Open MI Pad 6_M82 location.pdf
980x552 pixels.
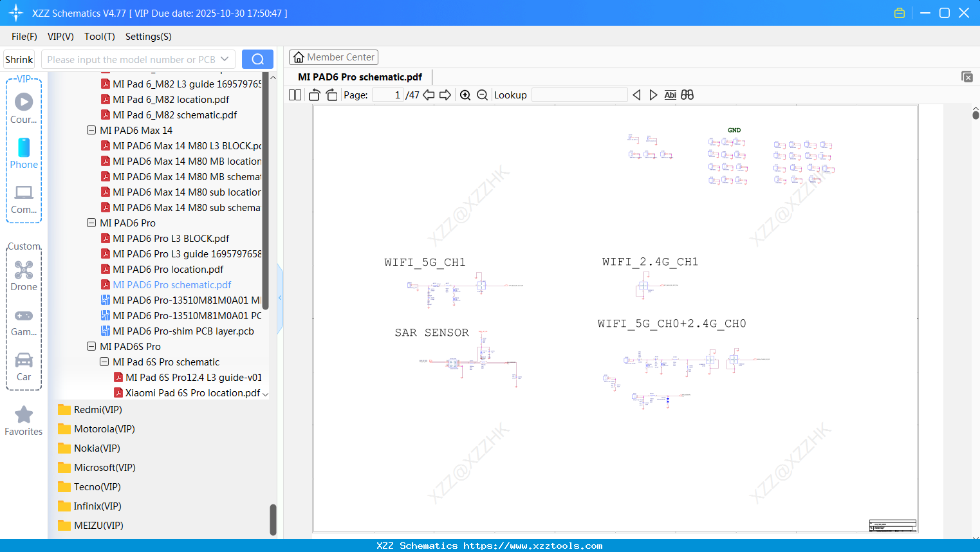click(x=171, y=100)
